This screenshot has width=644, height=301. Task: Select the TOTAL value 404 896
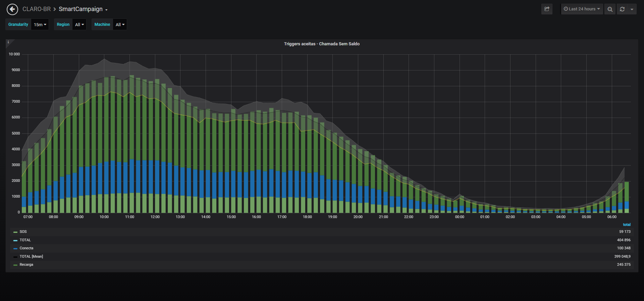pos(624,240)
